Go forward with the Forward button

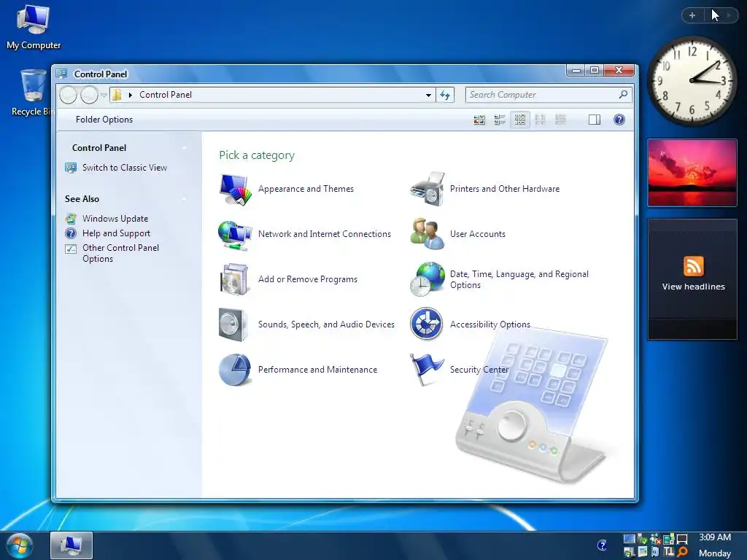[x=89, y=96]
